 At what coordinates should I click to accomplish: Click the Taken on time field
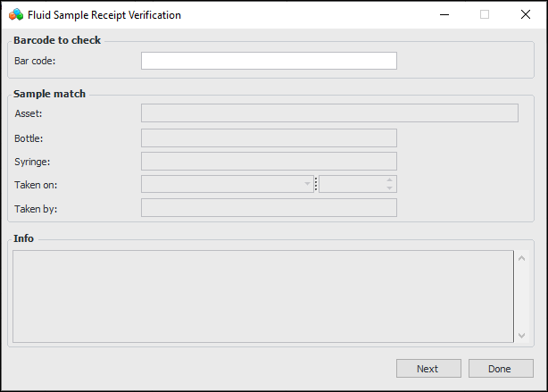coord(351,184)
